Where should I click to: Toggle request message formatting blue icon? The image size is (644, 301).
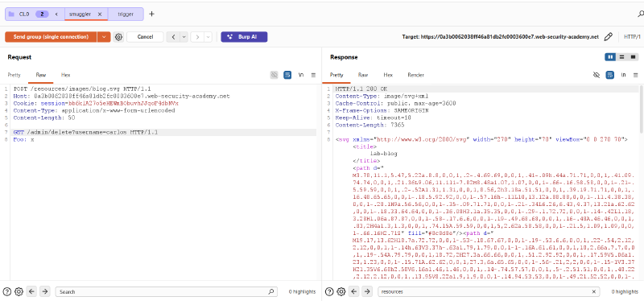point(287,75)
